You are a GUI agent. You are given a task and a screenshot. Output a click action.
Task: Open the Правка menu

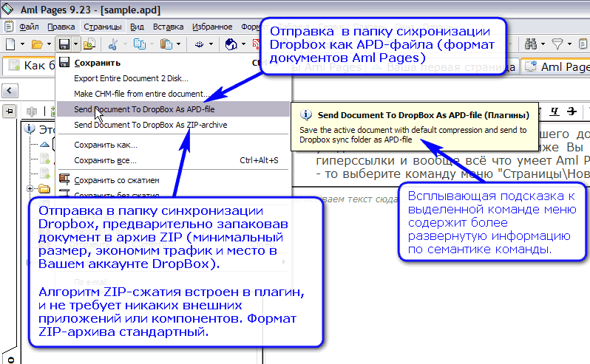pyautogui.click(x=61, y=27)
